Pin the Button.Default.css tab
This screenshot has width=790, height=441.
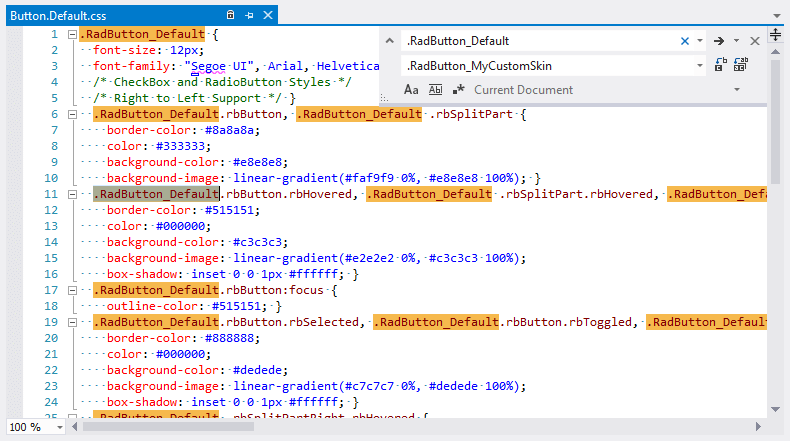point(249,15)
